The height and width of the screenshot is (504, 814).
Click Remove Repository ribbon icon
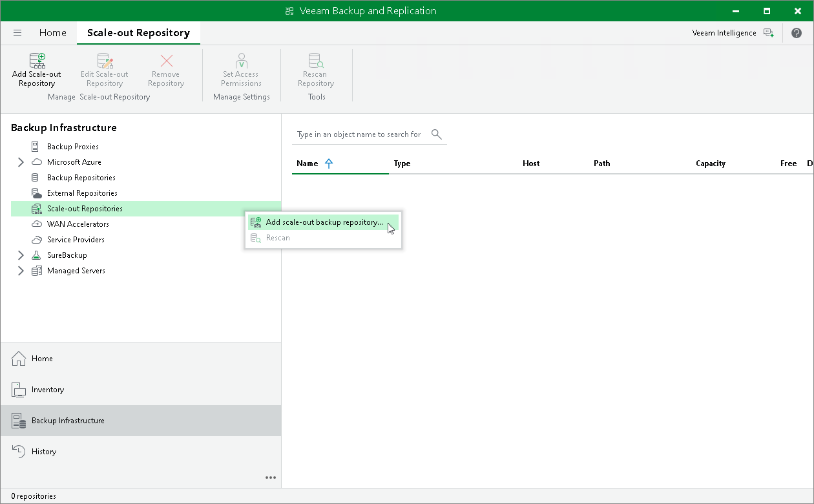point(167,61)
